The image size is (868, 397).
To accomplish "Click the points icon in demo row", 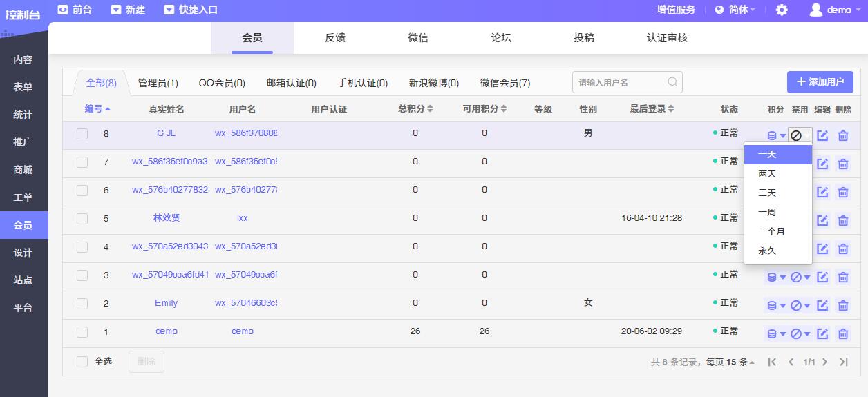I will tap(773, 333).
